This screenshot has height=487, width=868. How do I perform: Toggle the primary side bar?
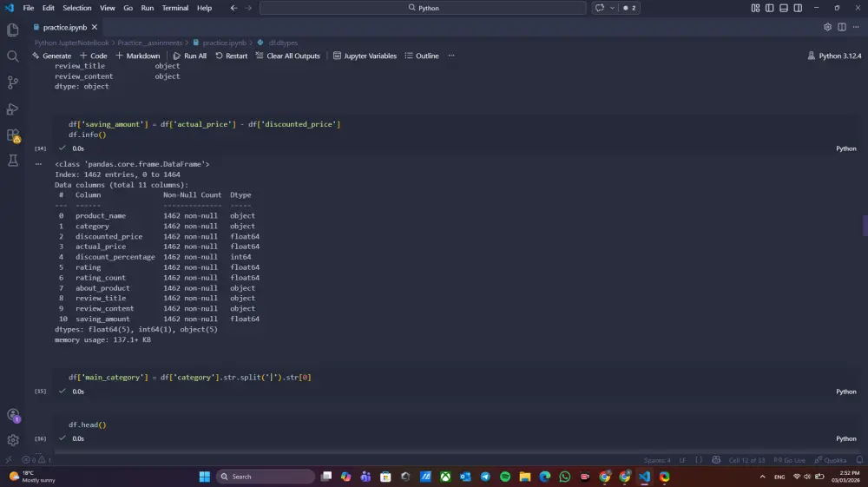pos(769,8)
